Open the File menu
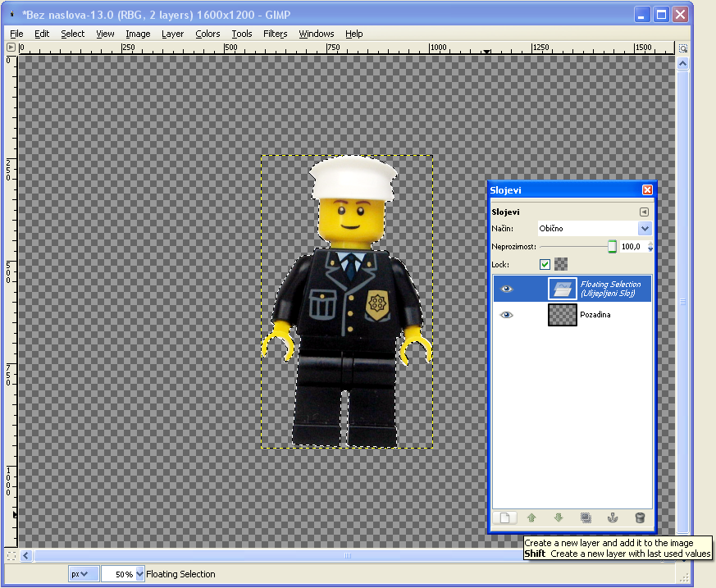Viewport: 716px width, 588px height. 16,34
